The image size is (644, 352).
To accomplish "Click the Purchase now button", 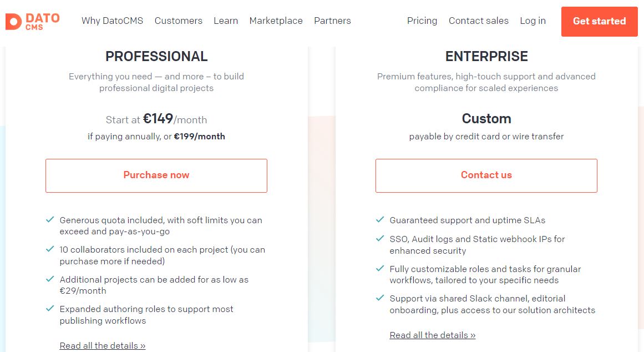I will click(156, 175).
